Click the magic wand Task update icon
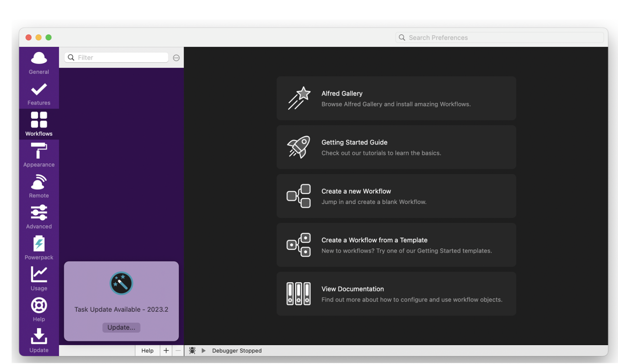The height and width of the screenshot is (364, 618). 121,283
